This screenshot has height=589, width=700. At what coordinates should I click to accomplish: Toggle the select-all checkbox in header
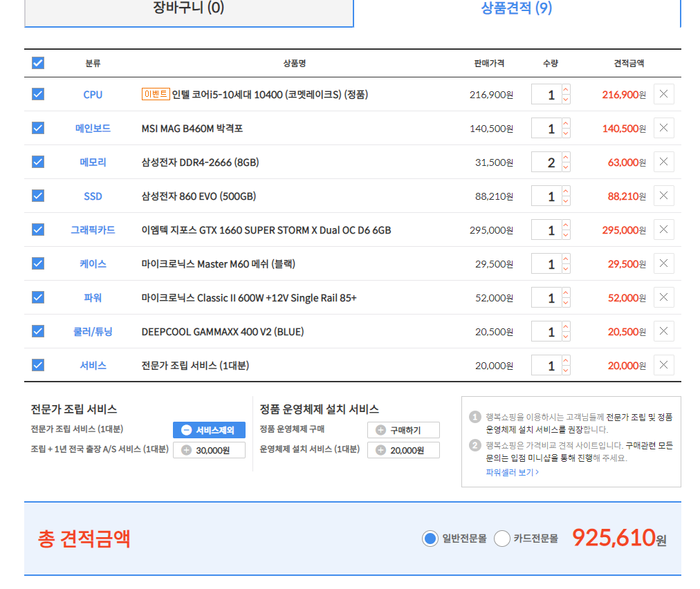pos(38,63)
